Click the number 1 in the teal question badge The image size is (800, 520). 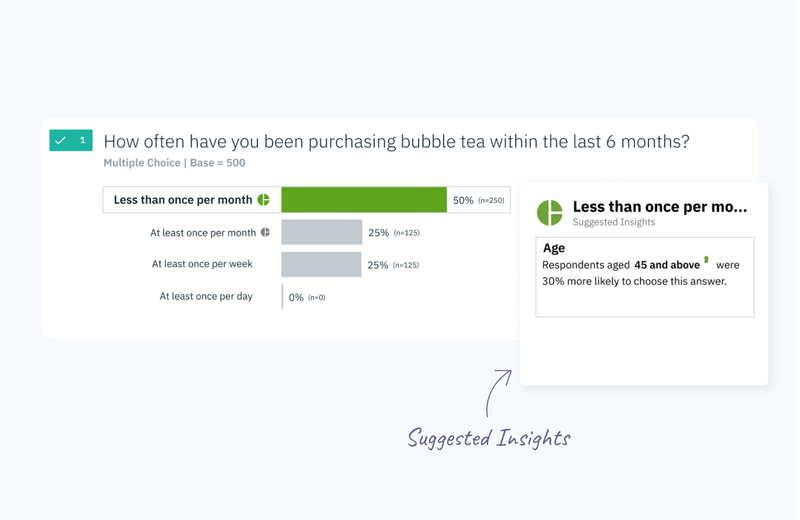tap(83, 140)
